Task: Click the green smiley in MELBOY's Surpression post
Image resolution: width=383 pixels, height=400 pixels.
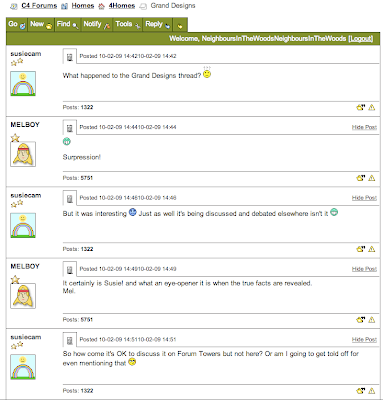Action: pyautogui.click(x=67, y=141)
